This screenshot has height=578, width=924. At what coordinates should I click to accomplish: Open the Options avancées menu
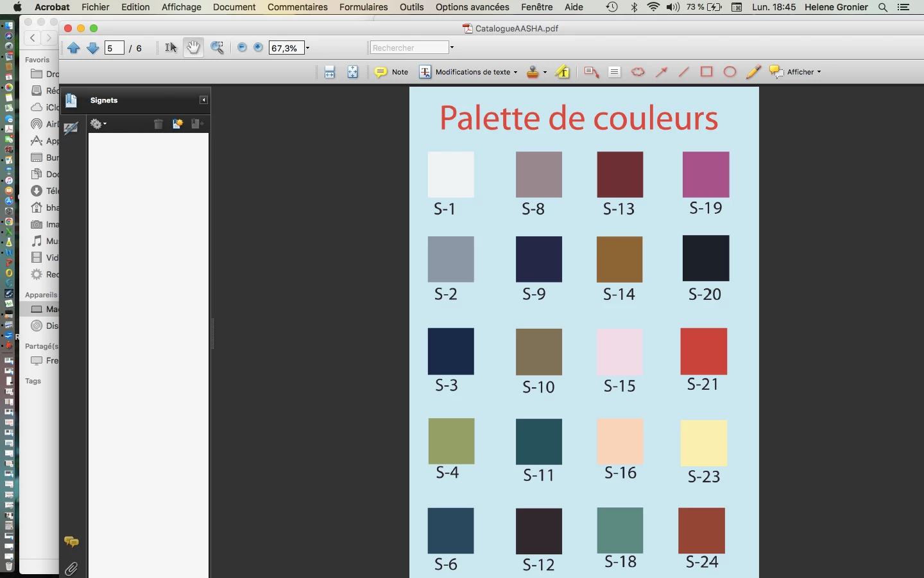click(x=472, y=7)
